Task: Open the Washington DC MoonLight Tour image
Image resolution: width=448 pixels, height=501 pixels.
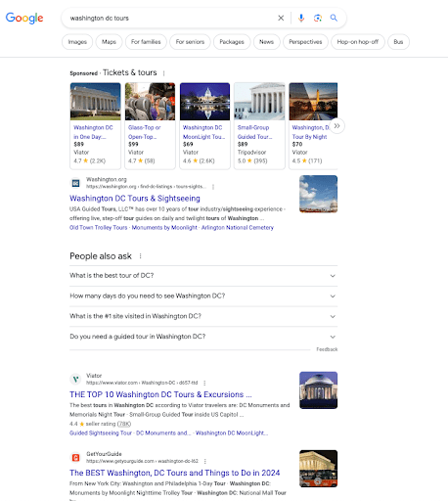Action: coord(204,102)
